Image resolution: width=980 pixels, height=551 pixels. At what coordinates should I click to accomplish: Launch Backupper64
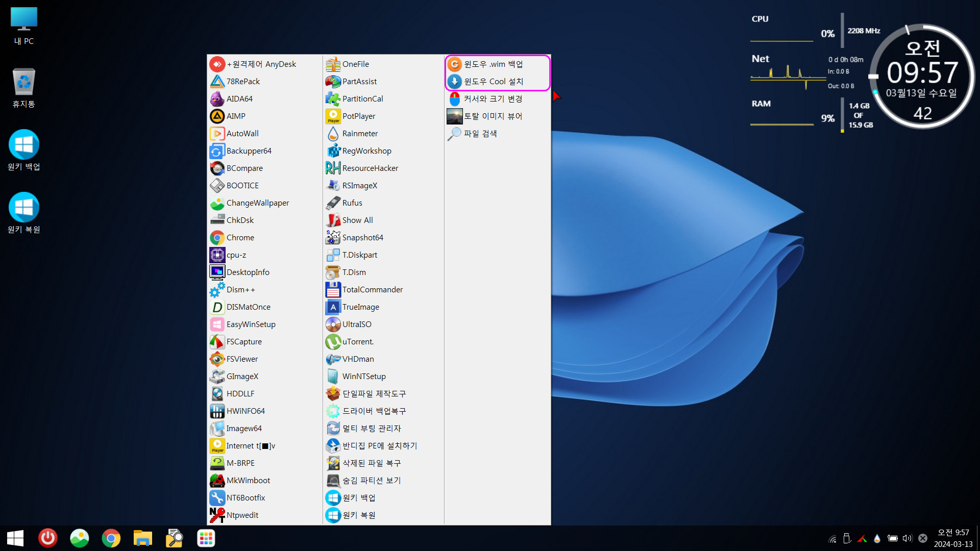(264, 151)
